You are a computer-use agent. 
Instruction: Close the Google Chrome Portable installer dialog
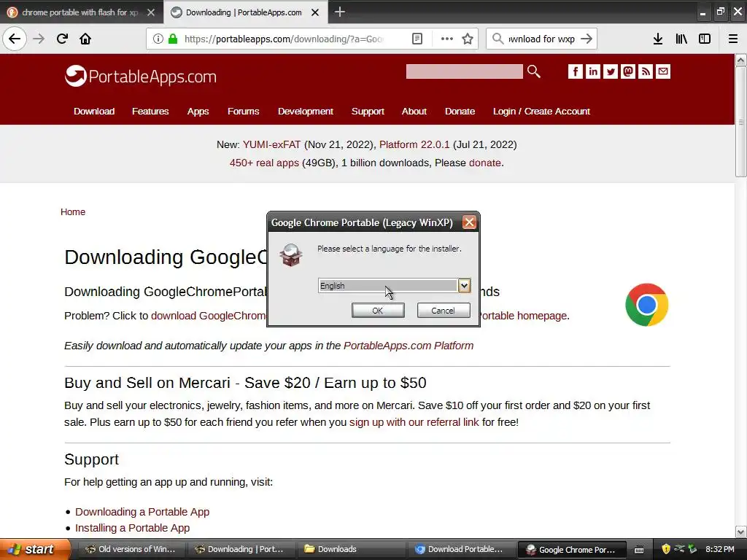pyautogui.click(x=469, y=222)
